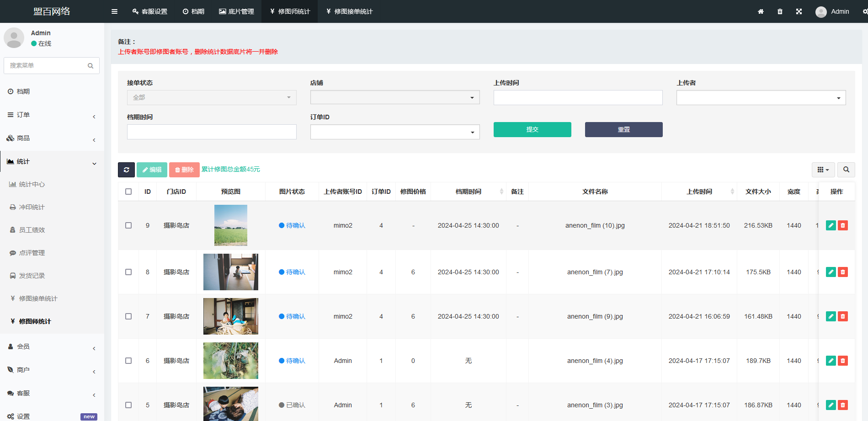The height and width of the screenshot is (421, 868).
Task: Click the hamburger menu toggle icon
Action: (114, 11)
